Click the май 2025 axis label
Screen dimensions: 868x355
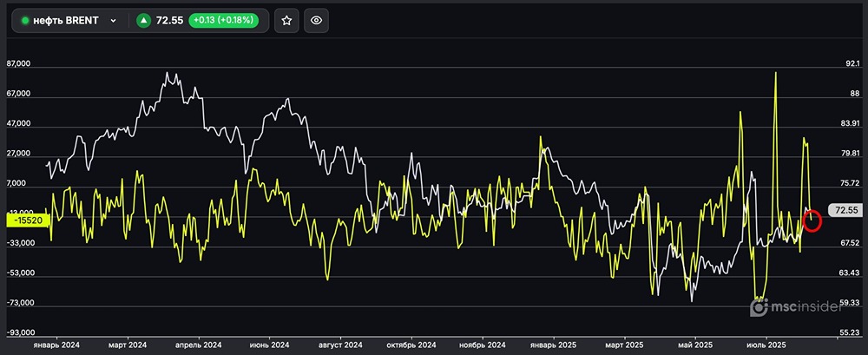click(696, 344)
